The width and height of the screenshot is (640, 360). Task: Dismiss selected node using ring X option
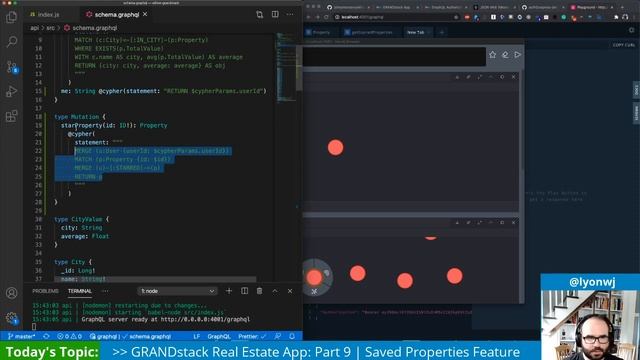tap(314, 291)
